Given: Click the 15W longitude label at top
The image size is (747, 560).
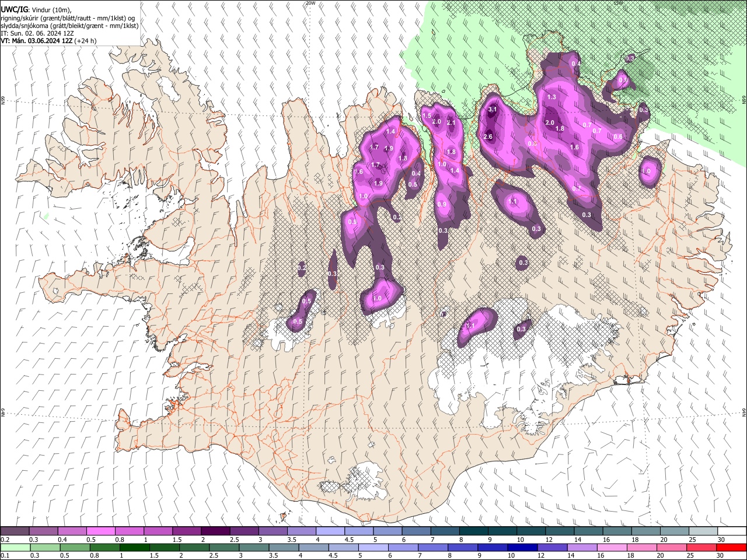Looking at the screenshot, I should (617, 3).
